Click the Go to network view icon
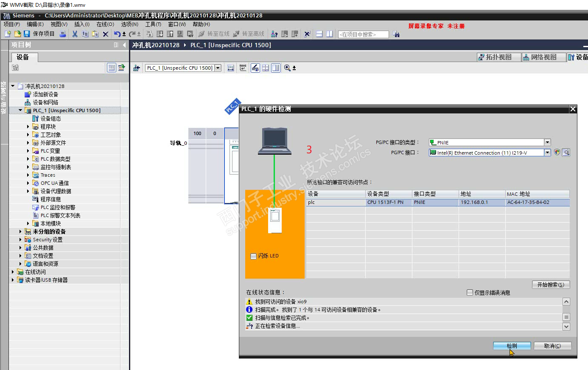 tap(137, 68)
